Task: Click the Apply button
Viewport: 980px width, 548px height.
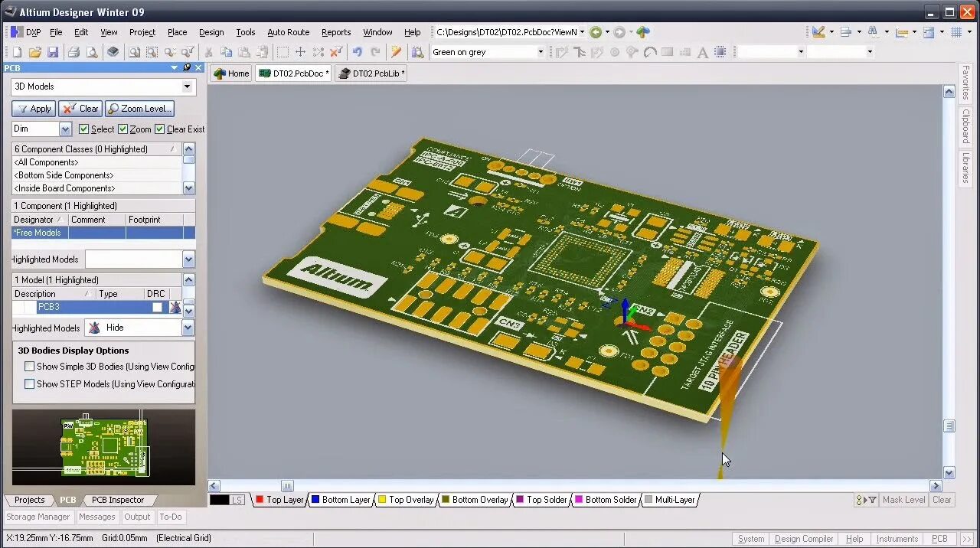Action: click(x=34, y=109)
